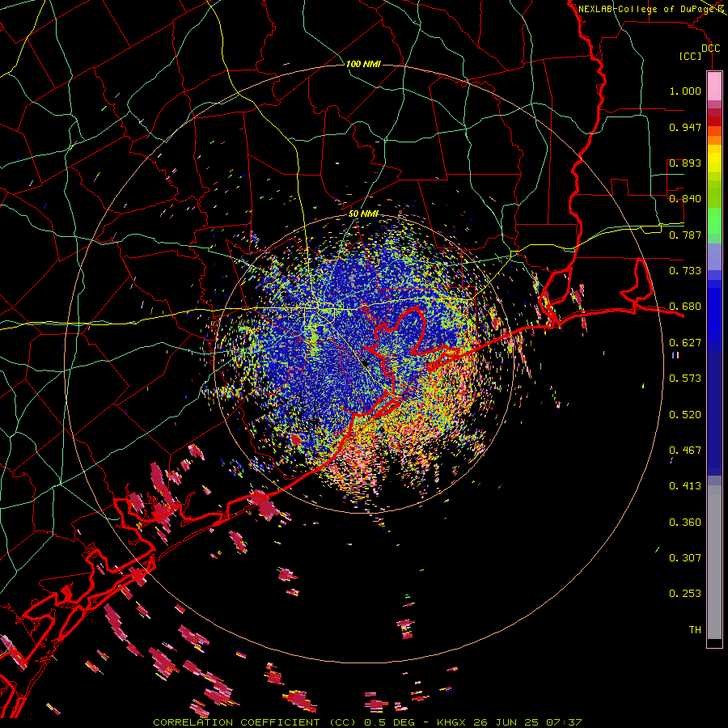Click the 0.467 color scale value

click(685, 451)
